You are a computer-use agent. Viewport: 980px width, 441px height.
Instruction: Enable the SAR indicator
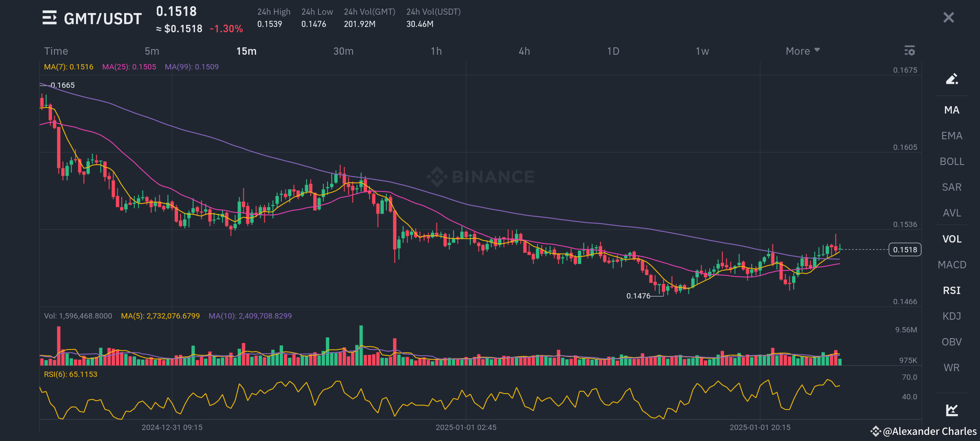click(x=951, y=187)
